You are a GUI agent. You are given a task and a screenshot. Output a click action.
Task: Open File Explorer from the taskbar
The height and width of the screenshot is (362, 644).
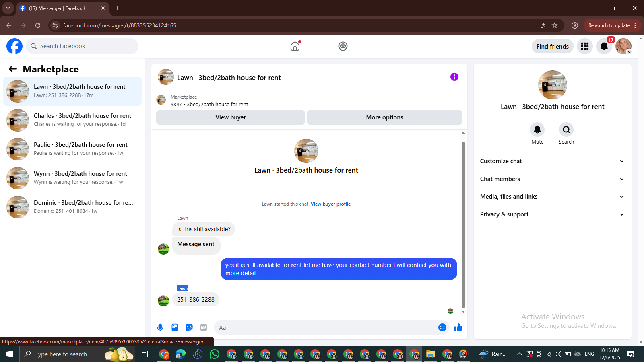pyautogui.click(x=431, y=354)
